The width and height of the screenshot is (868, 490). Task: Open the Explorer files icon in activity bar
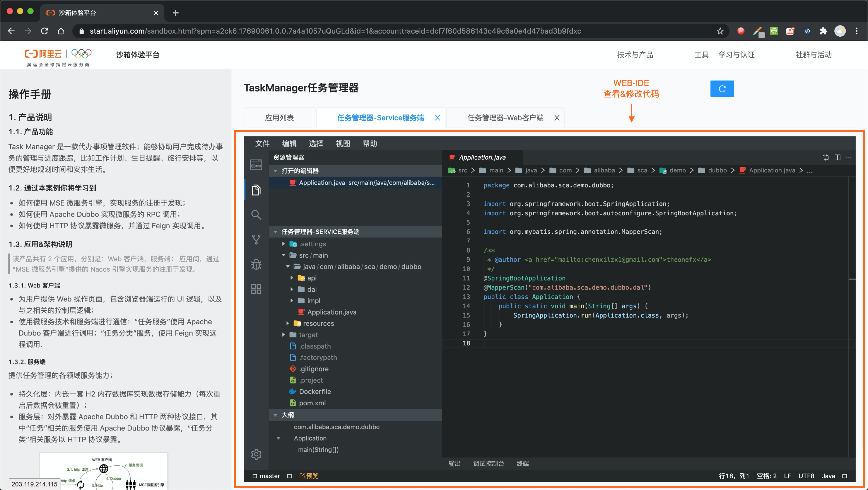256,190
